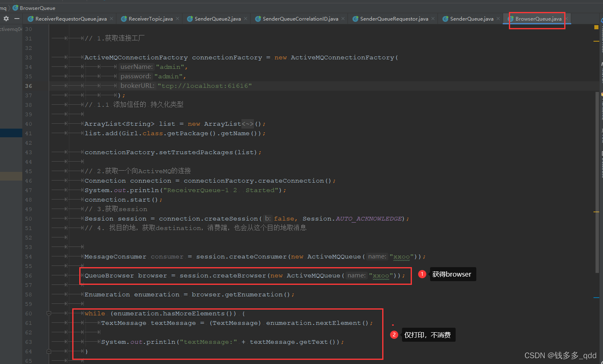Viewport: 603px width, 364px height.
Task: Click line number 36 in the gutter
Action: click(x=28, y=86)
